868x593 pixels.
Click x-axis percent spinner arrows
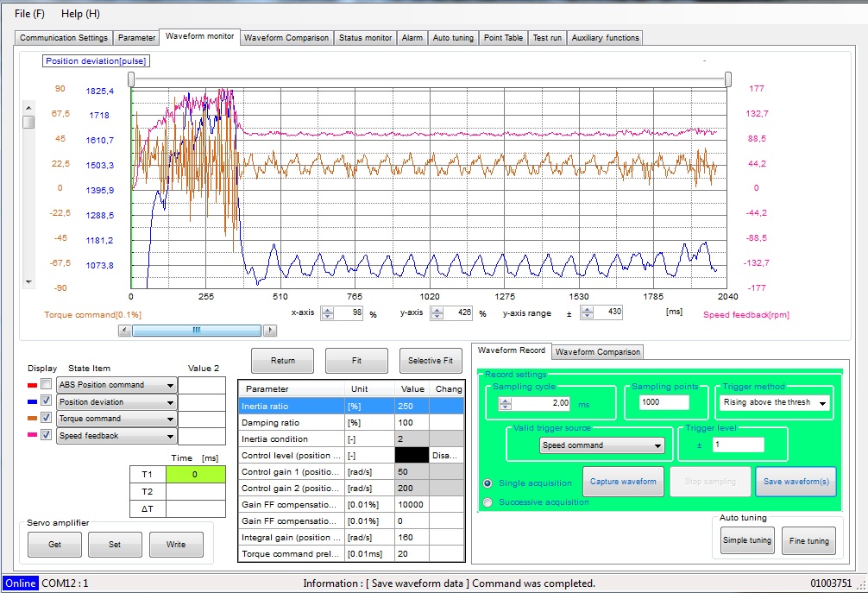328,313
